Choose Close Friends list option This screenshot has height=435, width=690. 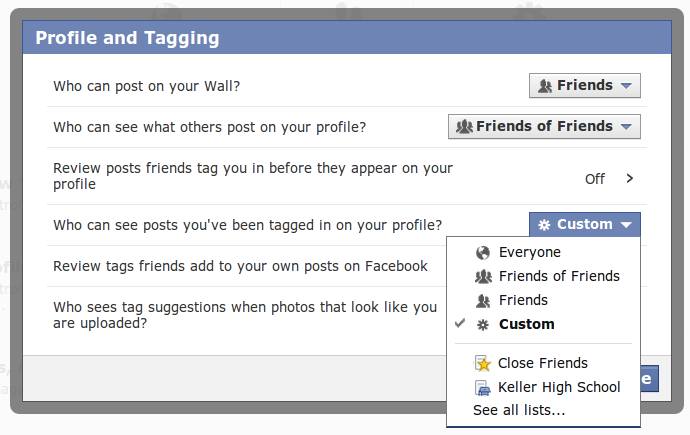pyautogui.click(x=543, y=363)
